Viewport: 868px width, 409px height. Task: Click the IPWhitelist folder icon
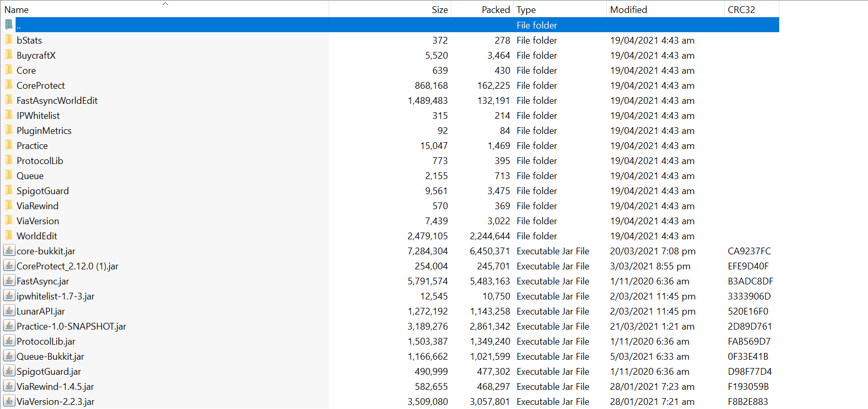9,115
